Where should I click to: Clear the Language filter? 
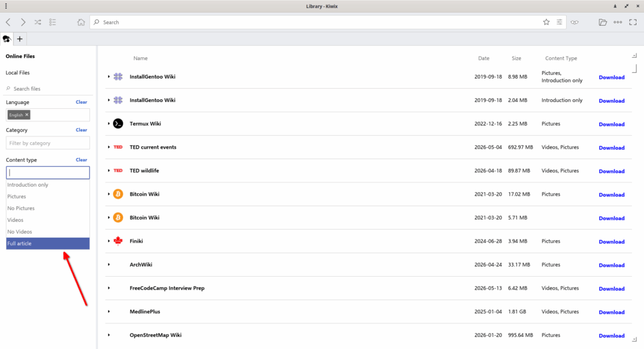tap(81, 102)
